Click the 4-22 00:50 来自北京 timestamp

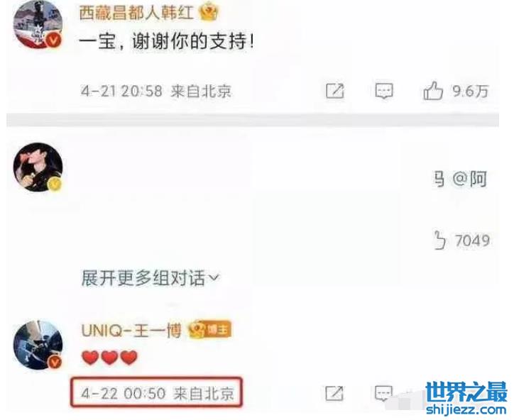[x=157, y=392]
